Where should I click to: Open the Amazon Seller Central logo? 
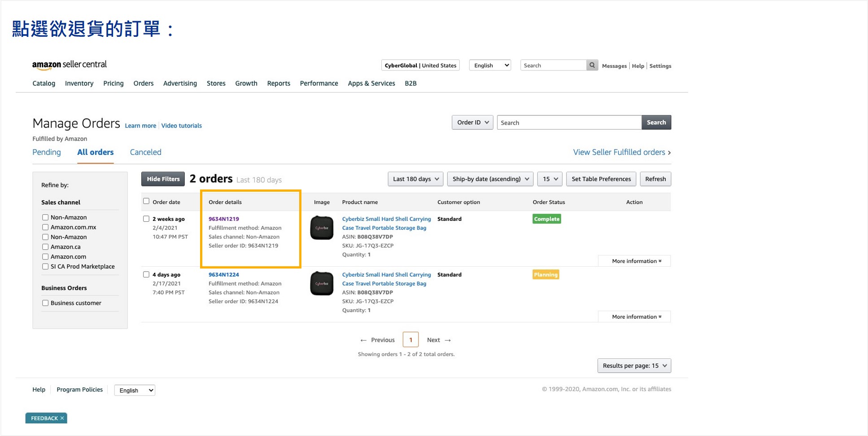pos(70,65)
